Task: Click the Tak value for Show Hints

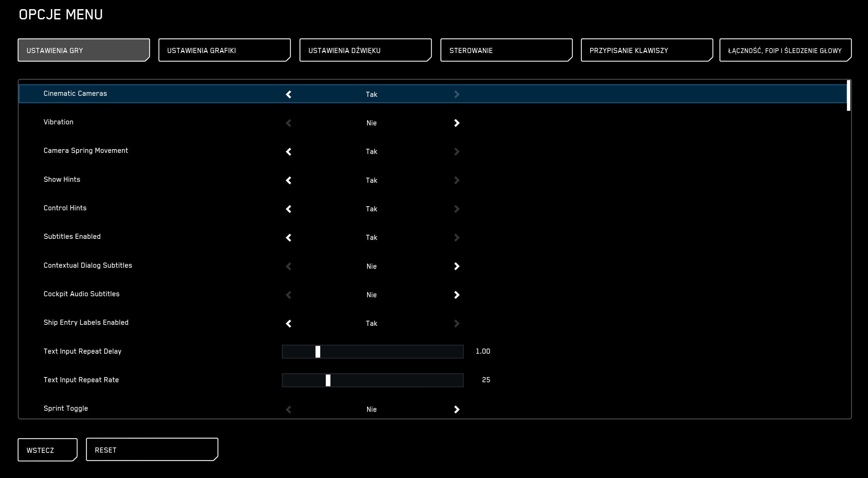Action: [372, 180]
